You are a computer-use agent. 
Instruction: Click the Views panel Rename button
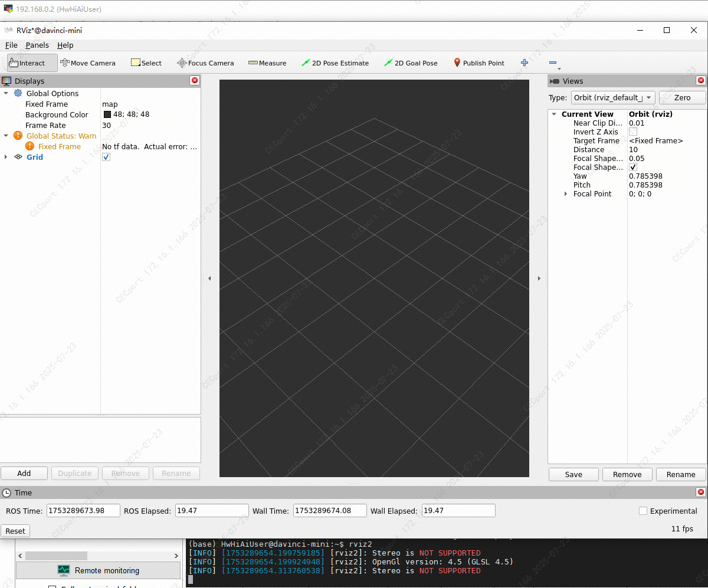(x=681, y=474)
